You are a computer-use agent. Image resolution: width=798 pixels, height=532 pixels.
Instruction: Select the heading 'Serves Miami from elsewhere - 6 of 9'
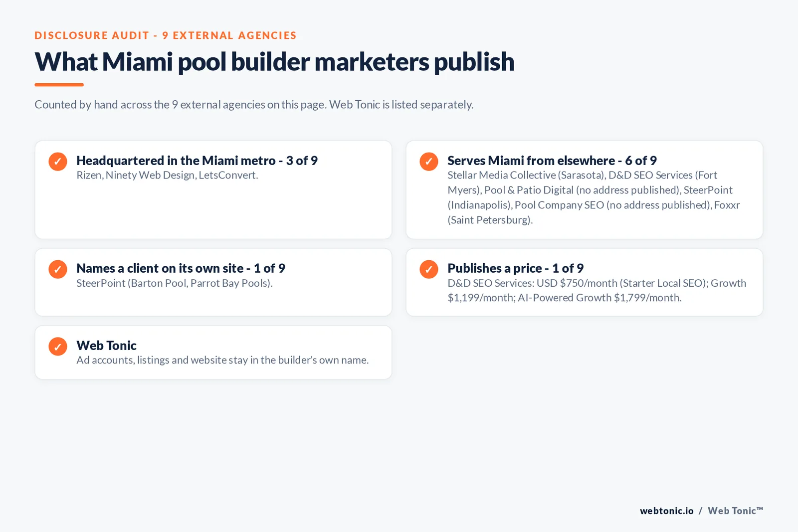(552, 161)
